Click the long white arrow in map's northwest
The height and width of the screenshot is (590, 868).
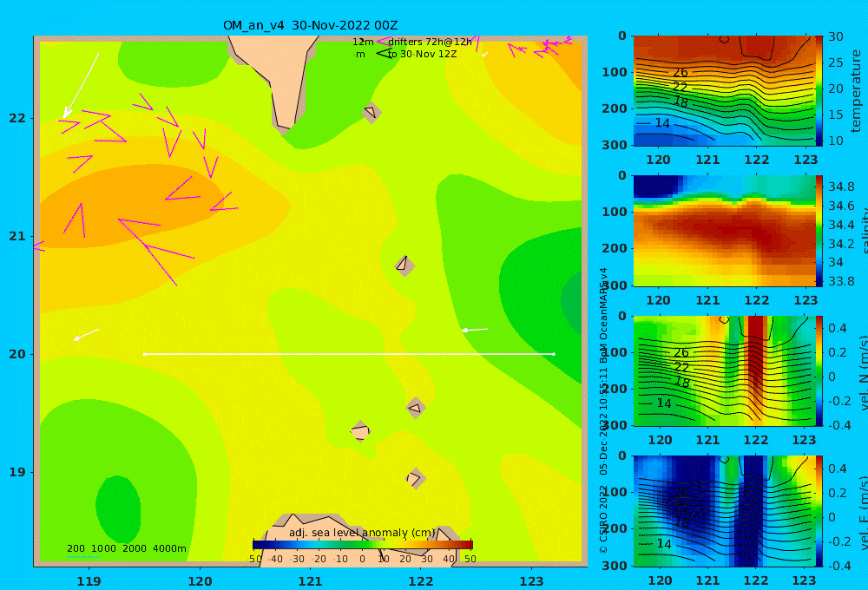coord(82,85)
